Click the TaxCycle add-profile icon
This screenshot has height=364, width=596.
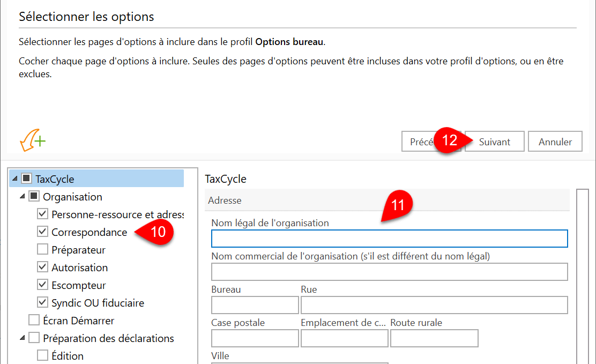[33, 140]
